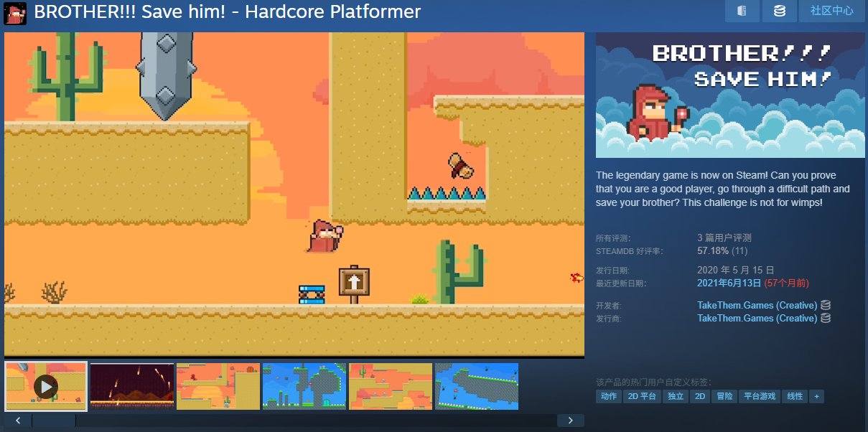Click SteamDB icon next to publisher name

826,318
